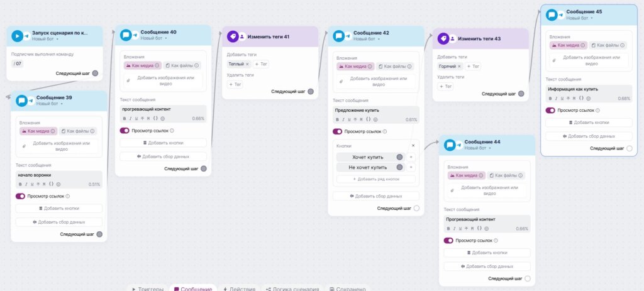Switch off Просмотр ссылок in Сообщение 45
644x291 pixels.
[550, 110]
